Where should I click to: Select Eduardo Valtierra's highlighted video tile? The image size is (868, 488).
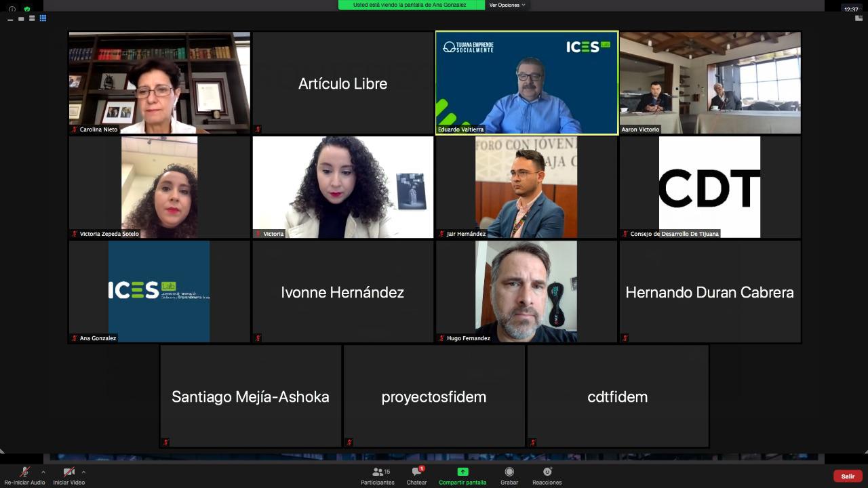point(527,83)
